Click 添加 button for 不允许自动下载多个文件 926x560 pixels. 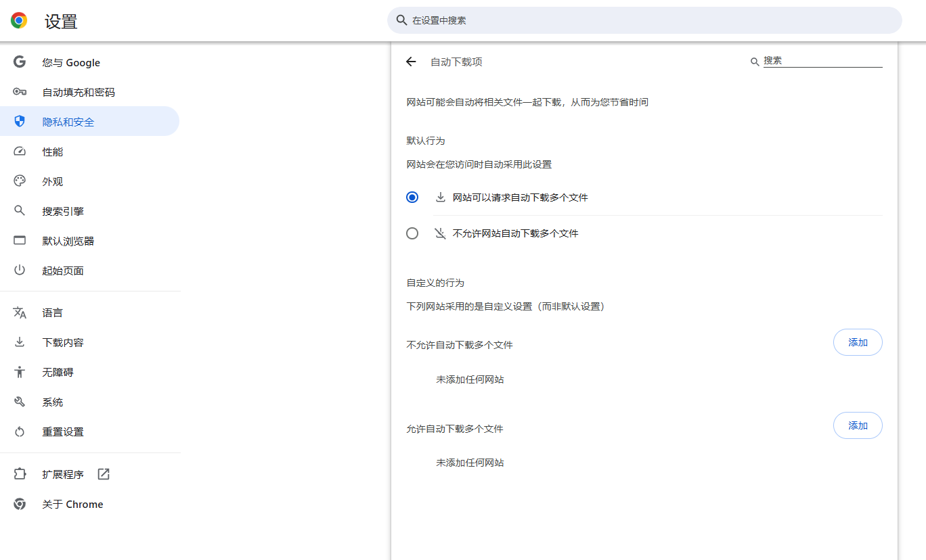tap(858, 342)
